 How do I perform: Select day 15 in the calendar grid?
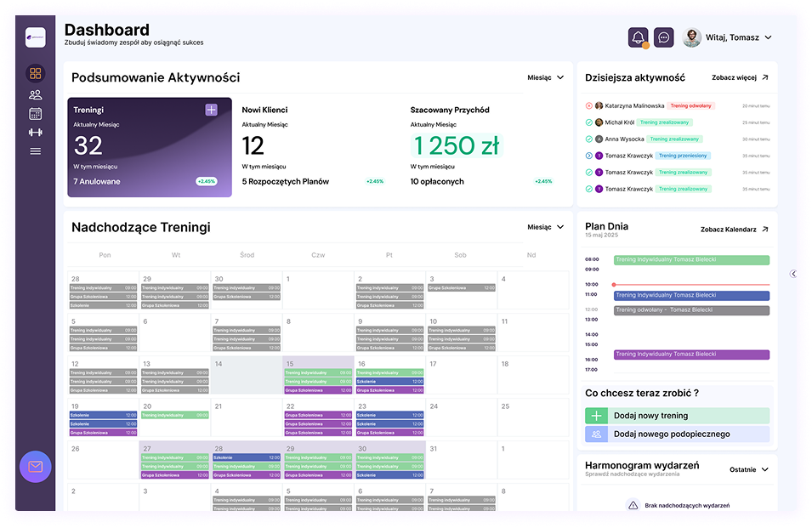[x=316, y=375]
